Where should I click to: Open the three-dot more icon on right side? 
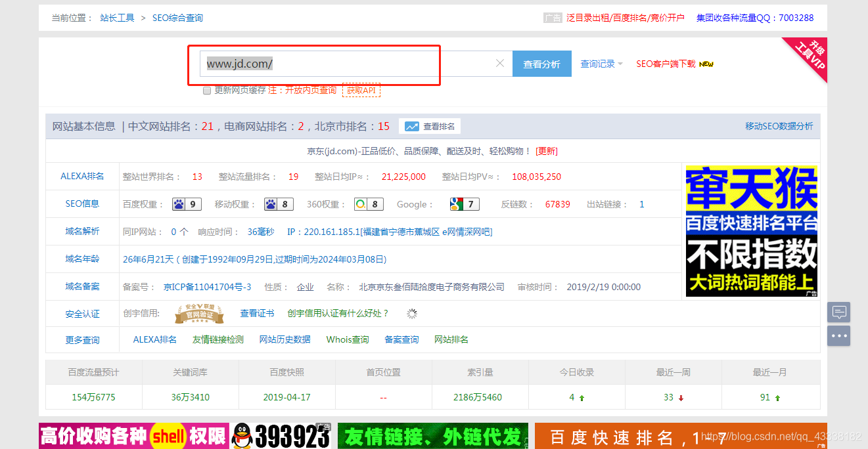(x=839, y=335)
